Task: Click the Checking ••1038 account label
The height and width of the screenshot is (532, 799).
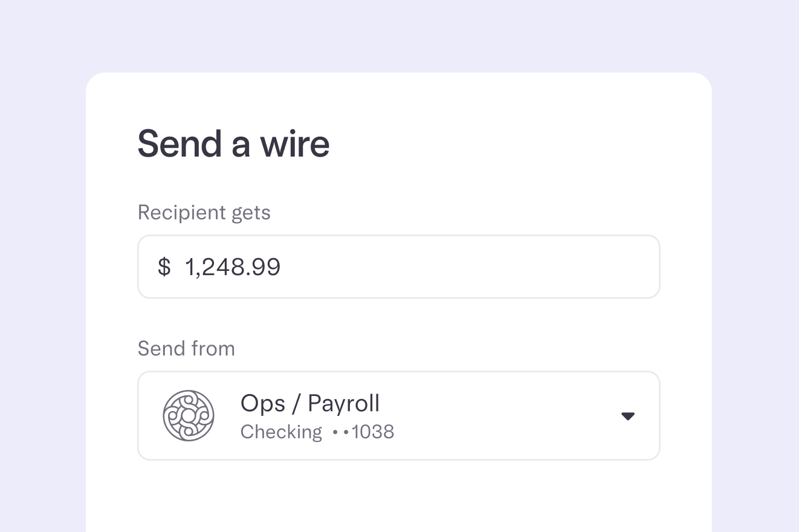Action: 317,432
